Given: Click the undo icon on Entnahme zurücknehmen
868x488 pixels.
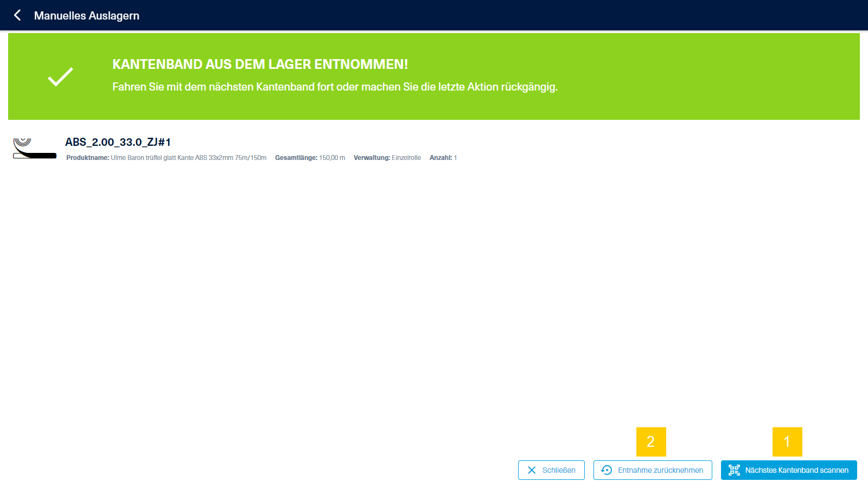Looking at the screenshot, I should [x=607, y=470].
